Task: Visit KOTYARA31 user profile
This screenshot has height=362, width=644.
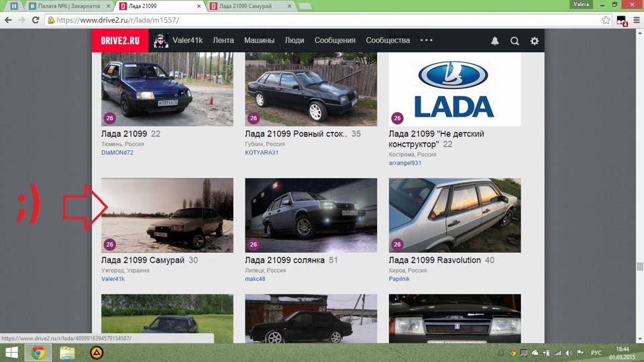Action: (x=262, y=152)
